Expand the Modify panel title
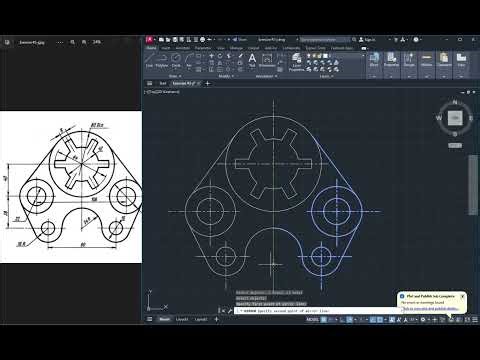This screenshot has width=480, height=360. tap(226, 76)
